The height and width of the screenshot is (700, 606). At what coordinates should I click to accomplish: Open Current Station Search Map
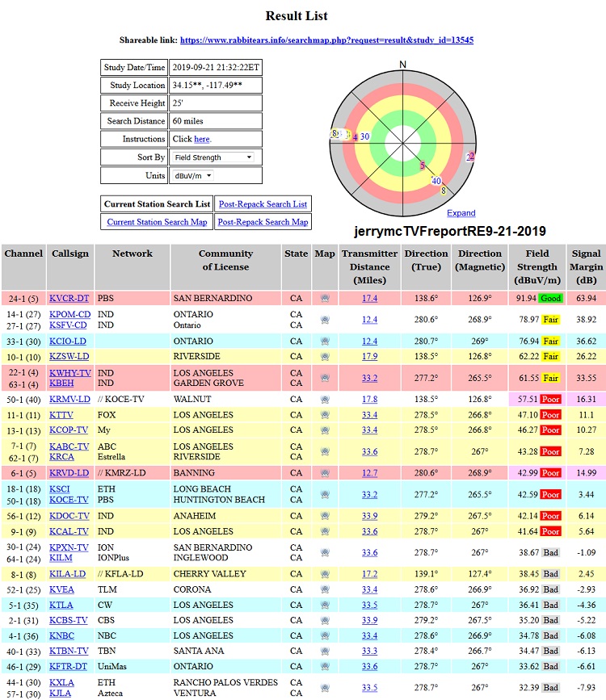pos(158,222)
